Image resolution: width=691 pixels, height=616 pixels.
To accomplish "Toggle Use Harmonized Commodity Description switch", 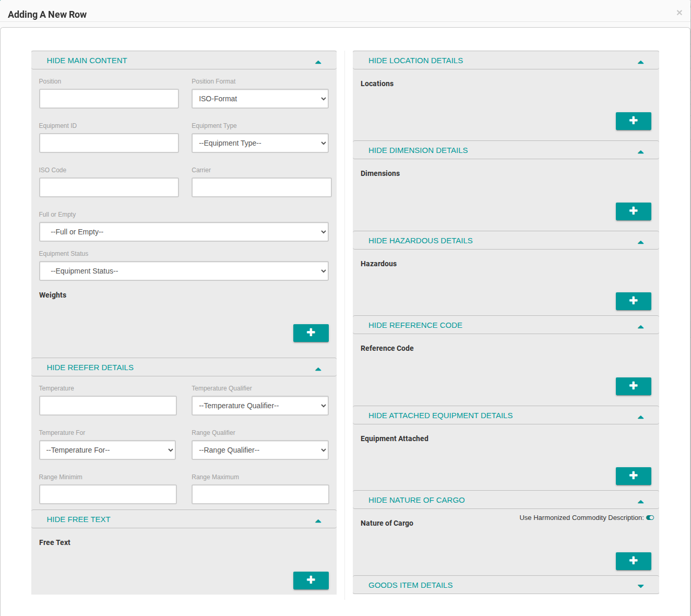I will point(650,518).
